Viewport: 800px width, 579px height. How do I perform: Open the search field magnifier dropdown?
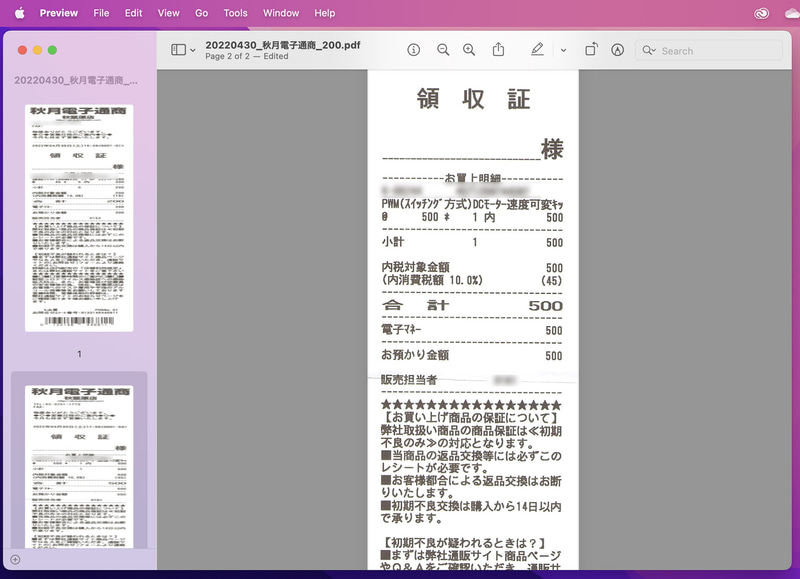tap(650, 50)
